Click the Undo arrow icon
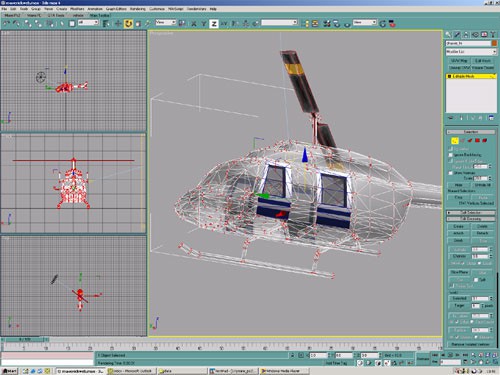The height and width of the screenshot is (375, 500). 6,23
